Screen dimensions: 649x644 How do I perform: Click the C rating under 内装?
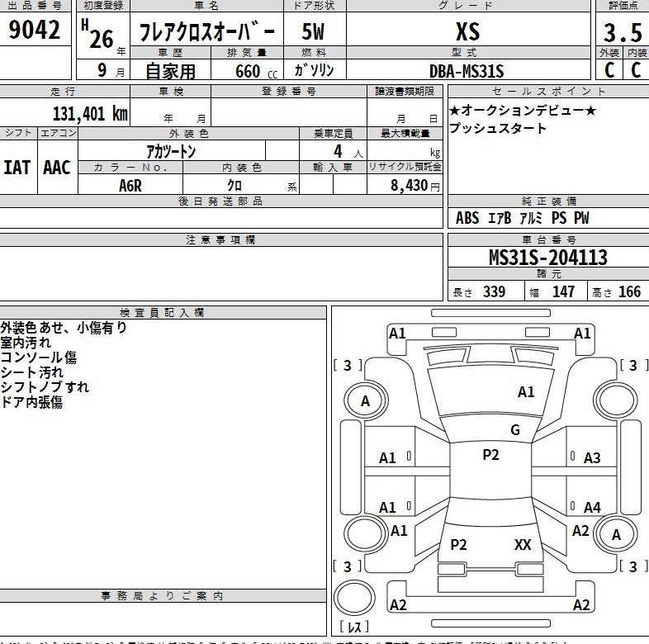coord(636,69)
